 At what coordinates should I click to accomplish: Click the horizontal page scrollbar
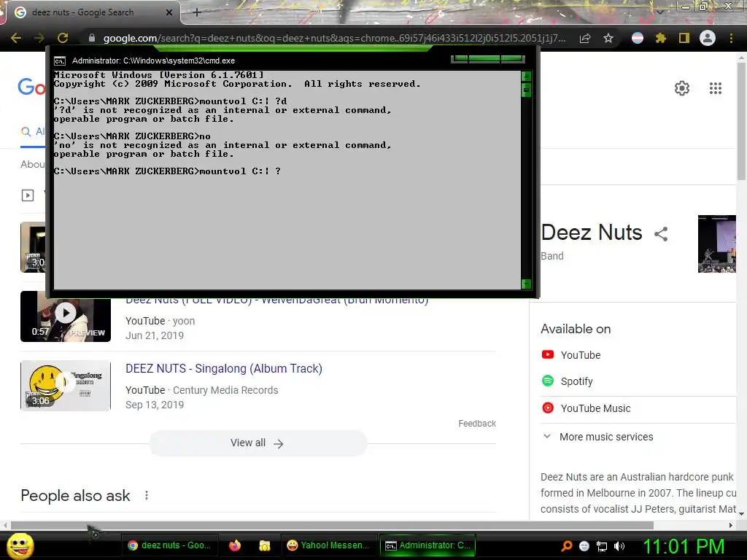point(332,525)
